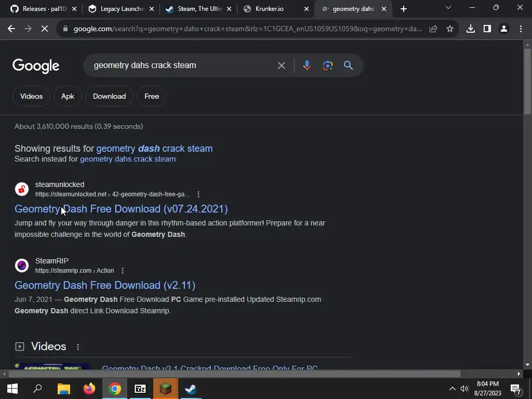Open the Chrome profile icon
This screenshot has height=399, width=532.
point(504,29)
